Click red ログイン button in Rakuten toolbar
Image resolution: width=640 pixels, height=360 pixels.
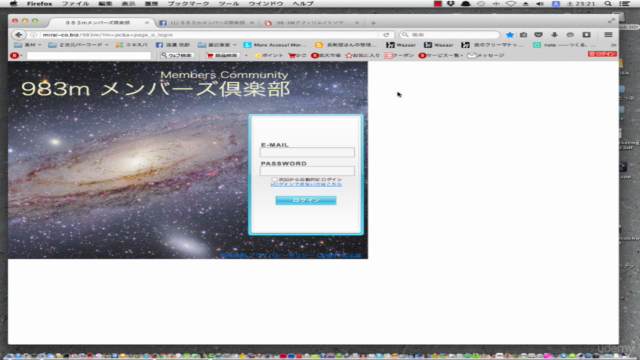click(x=602, y=54)
